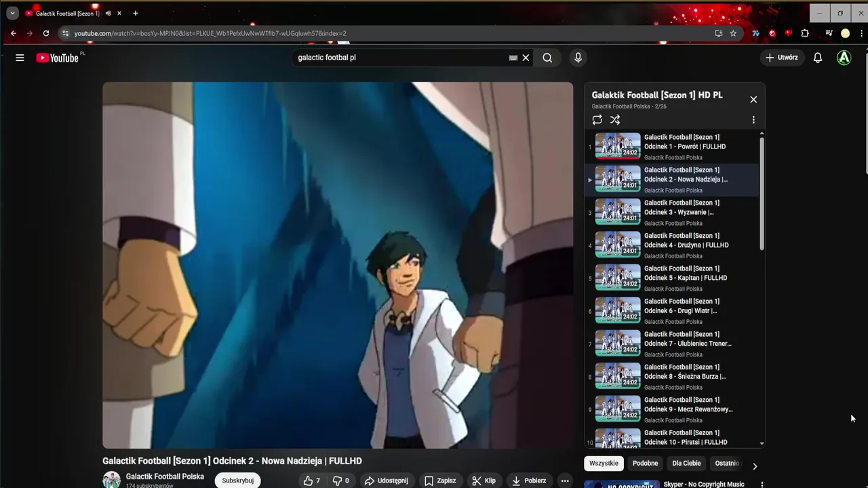
Task: Select the Podobne filter chip
Action: pos(645,464)
